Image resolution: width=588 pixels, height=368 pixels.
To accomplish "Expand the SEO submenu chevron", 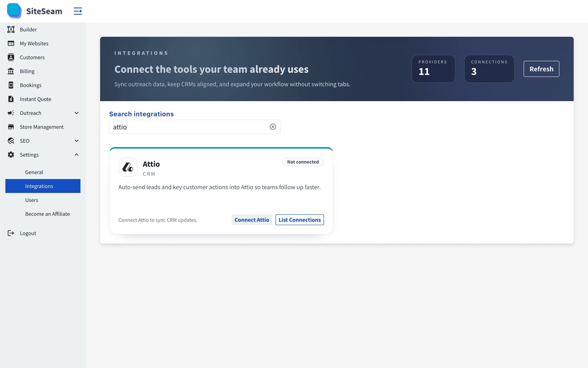I will (76, 141).
